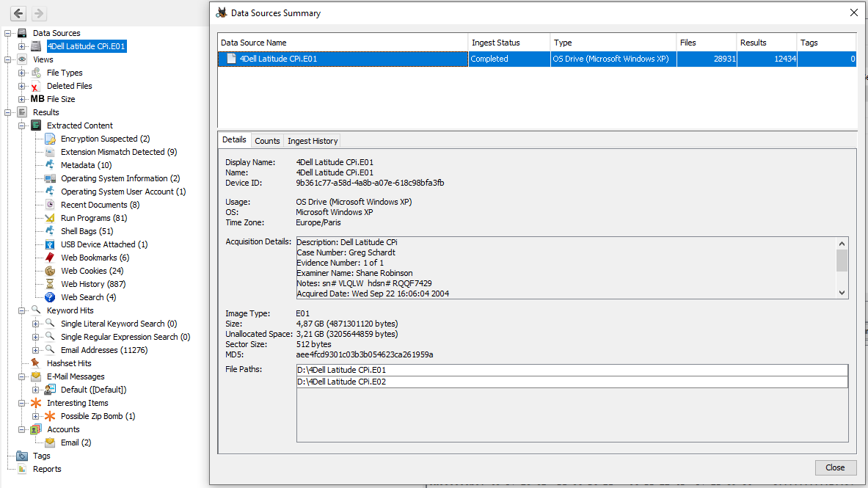Image resolution: width=868 pixels, height=488 pixels.
Task: Open the Reports node icon
Action: (23, 469)
